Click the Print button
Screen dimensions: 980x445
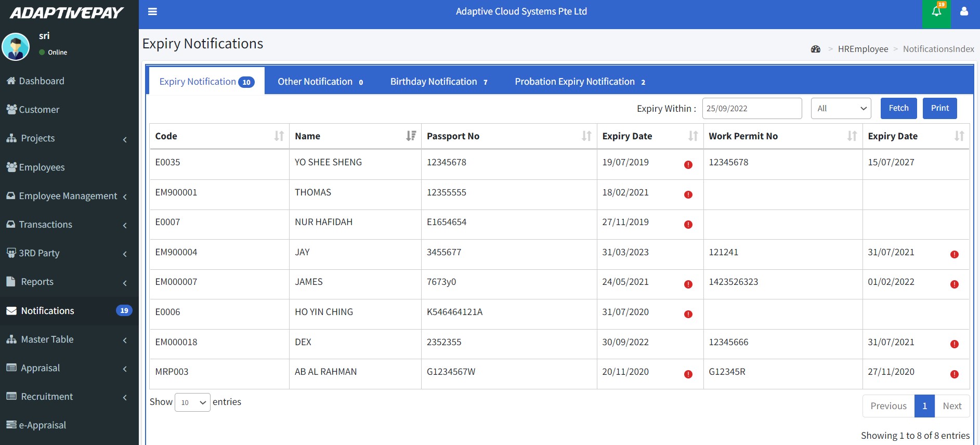tap(939, 108)
